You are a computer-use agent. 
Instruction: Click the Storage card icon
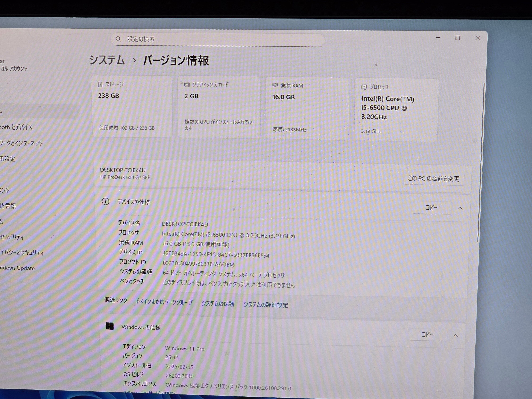pos(100,84)
